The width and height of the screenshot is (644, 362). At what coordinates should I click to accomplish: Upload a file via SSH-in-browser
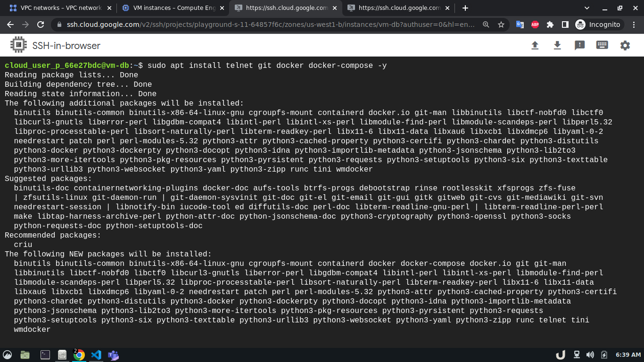pyautogui.click(x=535, y=45)
